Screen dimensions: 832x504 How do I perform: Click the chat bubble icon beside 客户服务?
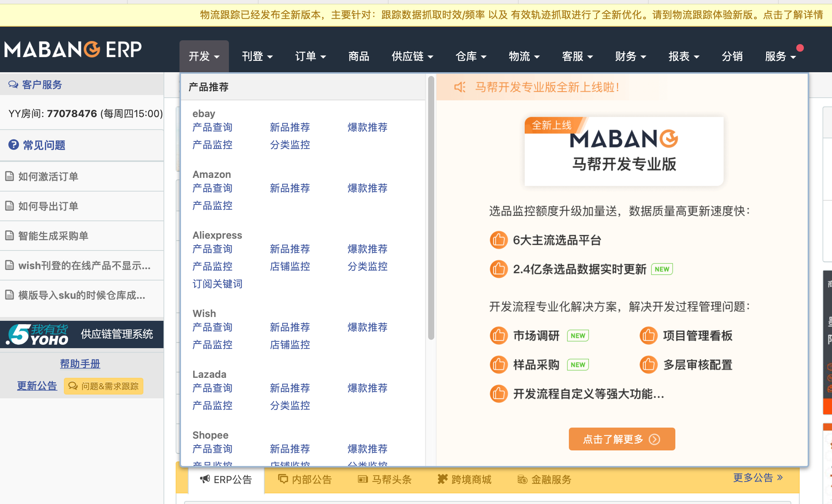(13, 84)
